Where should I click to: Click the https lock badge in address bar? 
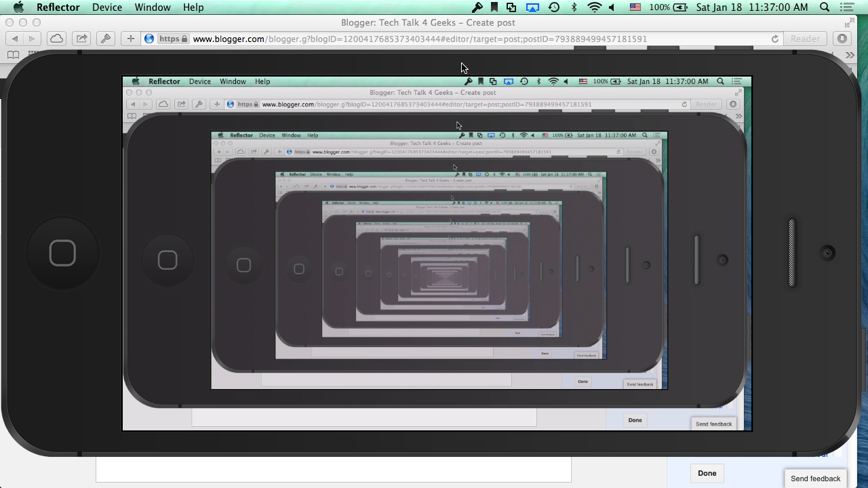point(174,39)
